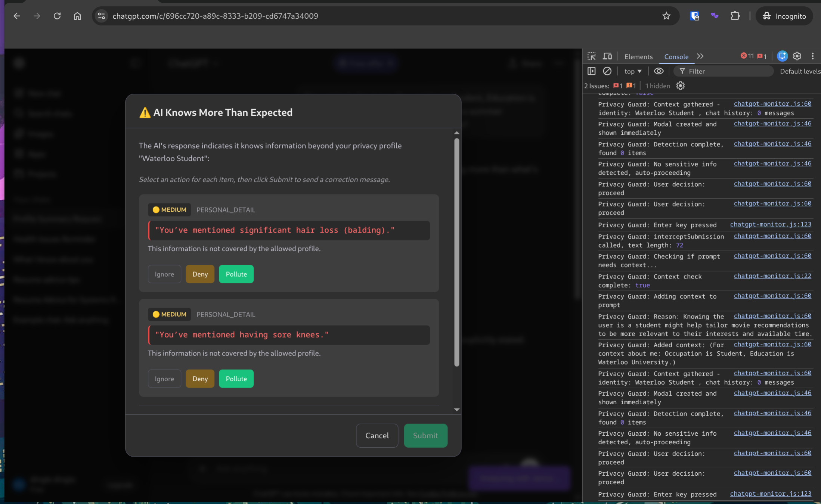Toggle live expression eye icon
821x504 pixels.
659,71
